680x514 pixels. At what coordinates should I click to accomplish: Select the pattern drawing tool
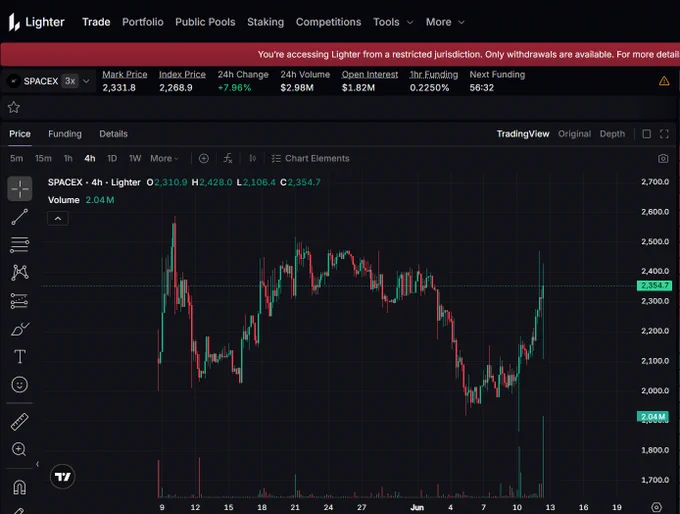[x=20, y=272]
